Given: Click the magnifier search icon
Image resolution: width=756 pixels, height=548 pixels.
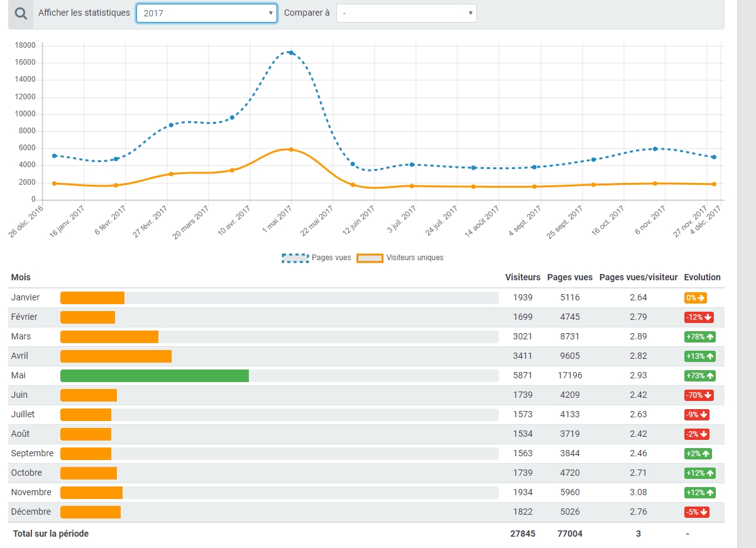Looking at the screenshot, I should [x=21, y=13].
